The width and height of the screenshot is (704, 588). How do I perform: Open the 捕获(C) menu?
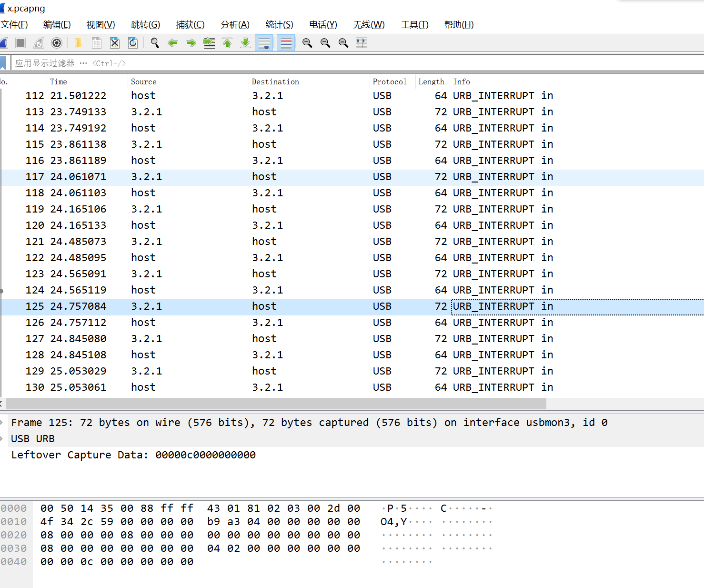(190, 25)
